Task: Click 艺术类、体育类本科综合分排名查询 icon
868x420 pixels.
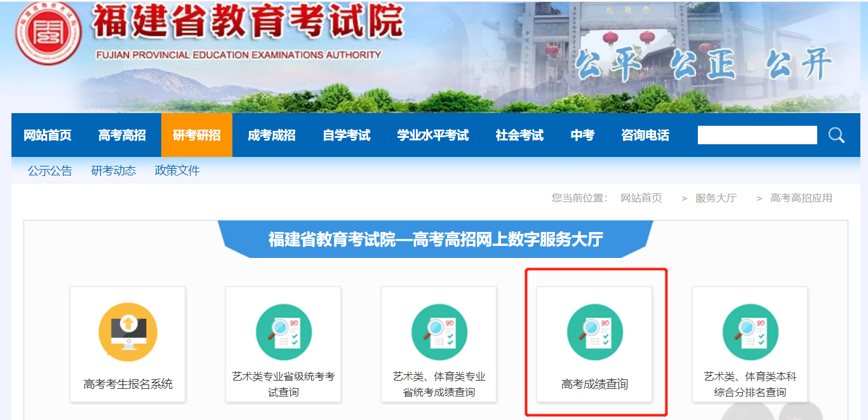Action: (750, 332)
